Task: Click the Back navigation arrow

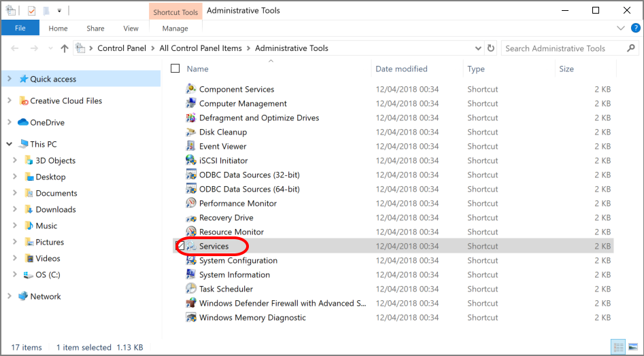Action: [x=15, y=48]
